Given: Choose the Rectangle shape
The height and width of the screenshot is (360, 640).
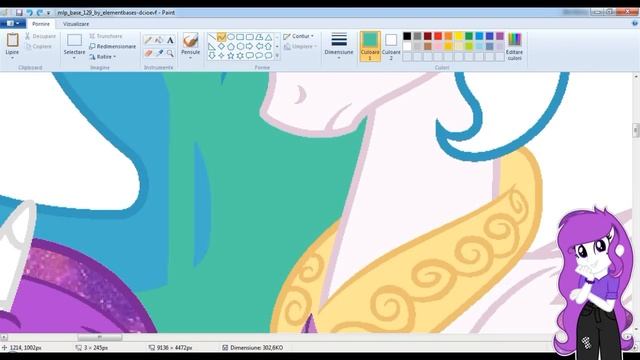Looking at the screenshot, I should pyautogui.click(x=240, y=38).
